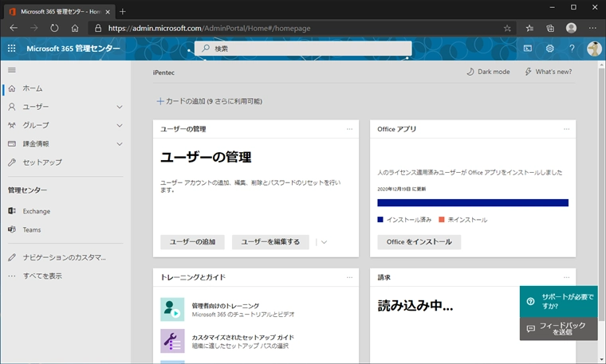
Task: Go to browser home page icon
Action: [x=75, y=28]
